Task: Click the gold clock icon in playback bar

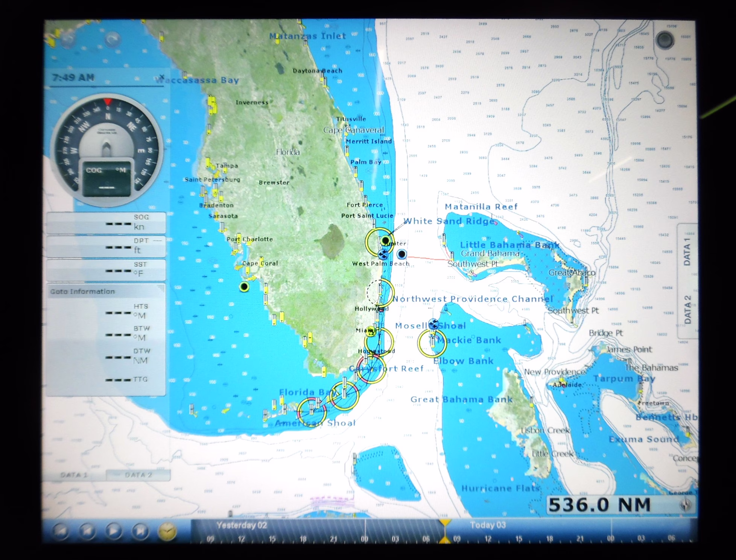Action: (167, 531)
